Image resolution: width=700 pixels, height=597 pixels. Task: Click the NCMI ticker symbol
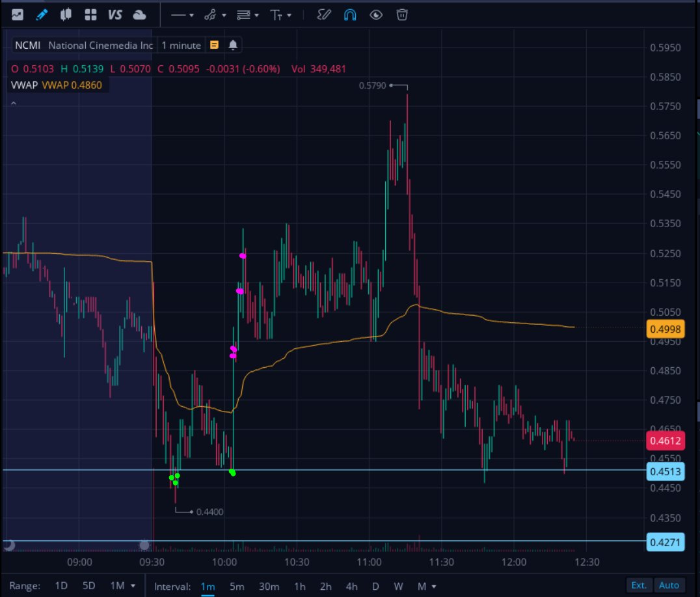(28, 45)
